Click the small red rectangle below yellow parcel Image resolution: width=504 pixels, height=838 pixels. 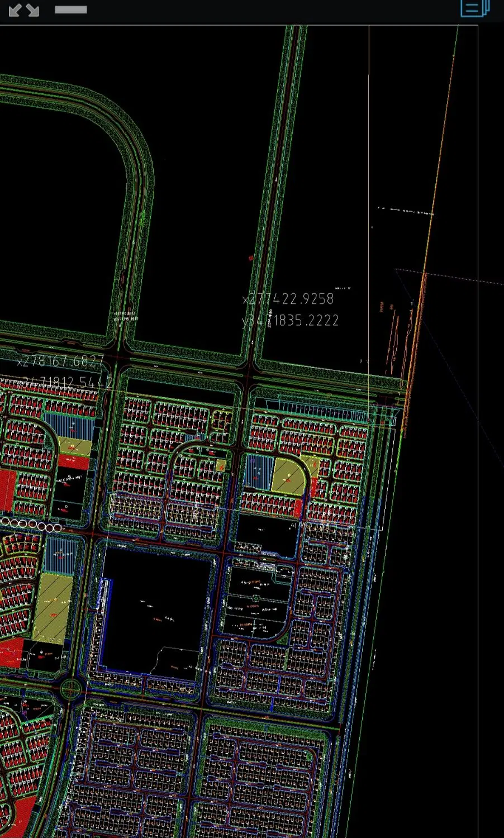coord(297,506)
